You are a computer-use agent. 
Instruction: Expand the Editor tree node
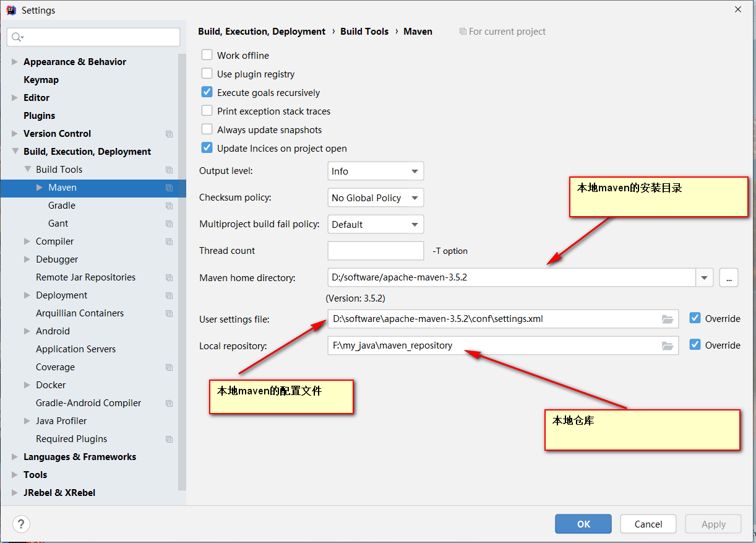[15, 98]
